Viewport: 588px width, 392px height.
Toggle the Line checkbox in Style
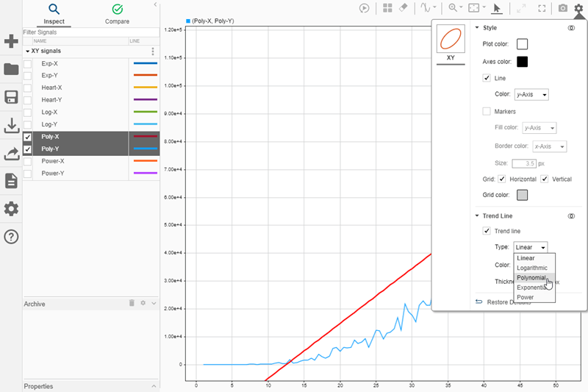tap(487, 78)
